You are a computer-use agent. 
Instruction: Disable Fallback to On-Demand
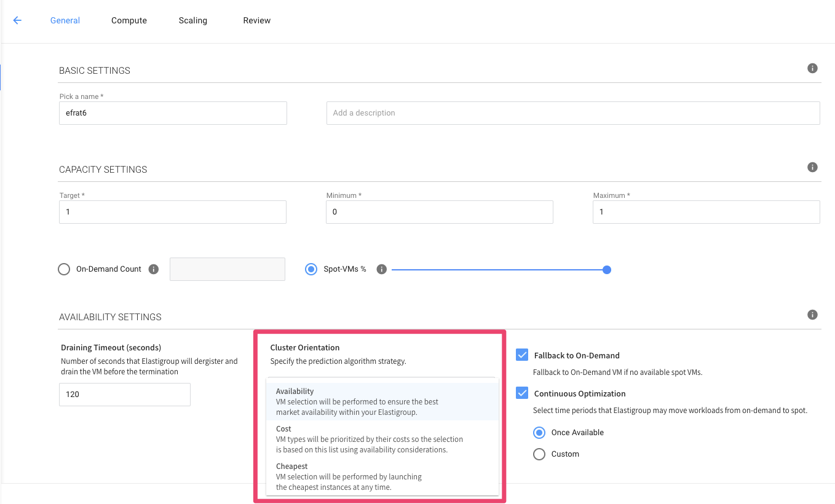[522, 355]
